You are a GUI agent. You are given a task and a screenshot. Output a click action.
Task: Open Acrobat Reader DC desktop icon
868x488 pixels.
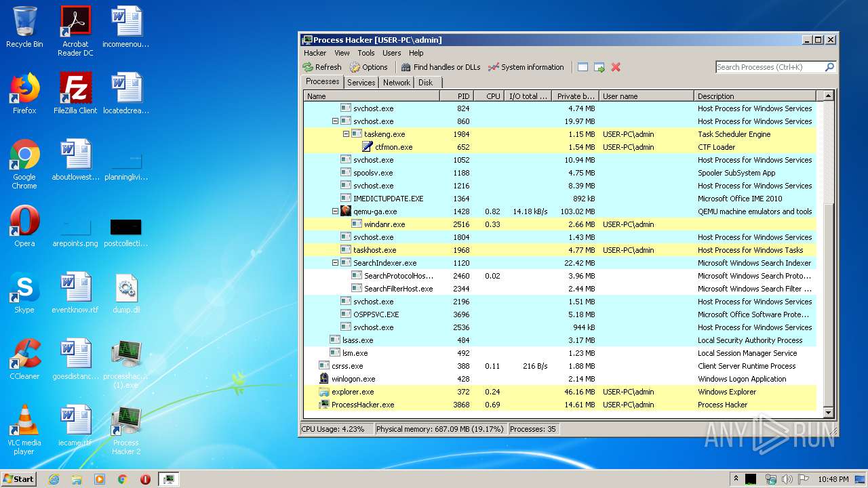75,31
